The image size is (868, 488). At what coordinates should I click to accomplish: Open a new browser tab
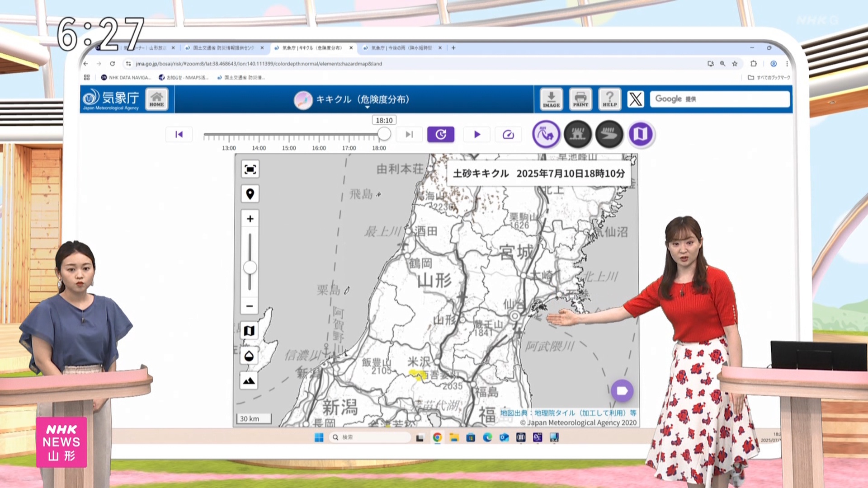(453, 48)
